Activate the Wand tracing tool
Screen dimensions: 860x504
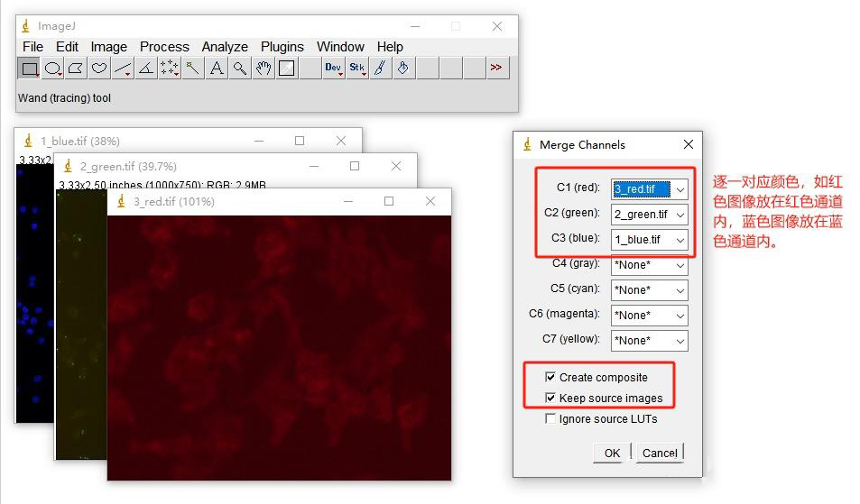coord(193,69)
